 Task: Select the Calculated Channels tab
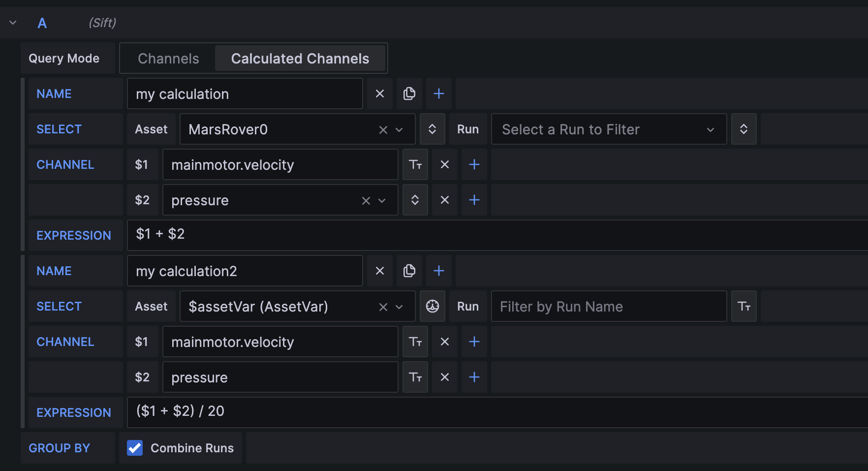click(x=300, y=59)
